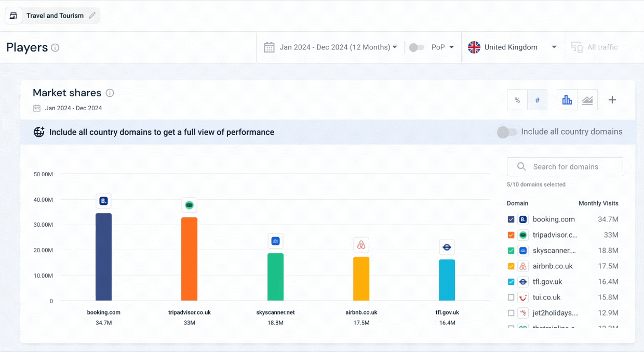Toggle the PoP comparison switch
This screenshot has height=352, width=644.
(417, 47)
